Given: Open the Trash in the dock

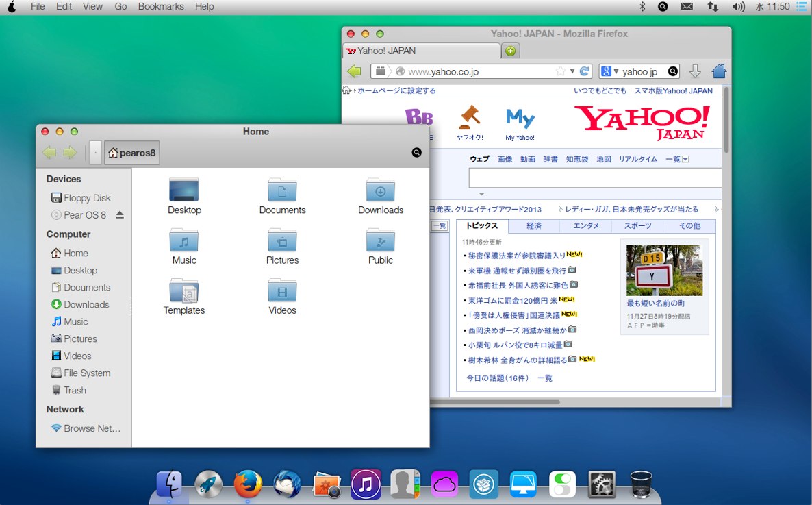Looking at the screenshot, I should 641,484.
